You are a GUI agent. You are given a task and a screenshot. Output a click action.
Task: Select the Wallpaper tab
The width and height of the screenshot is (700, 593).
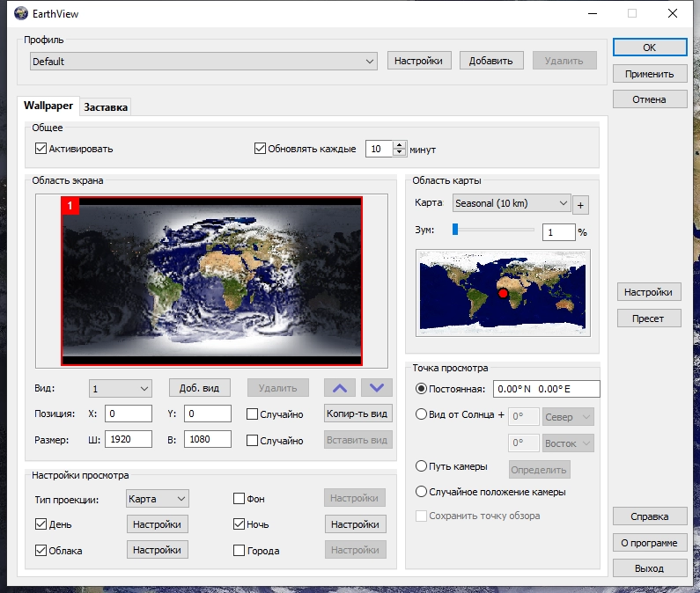48,106
